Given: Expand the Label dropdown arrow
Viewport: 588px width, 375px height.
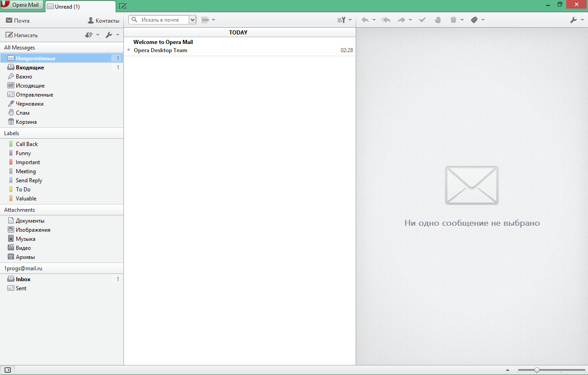Looking at the screenshot, I should 483,20.
